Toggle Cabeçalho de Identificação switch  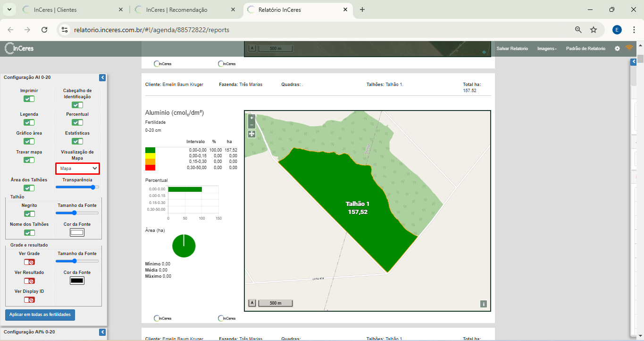click(x=78, y=105)
